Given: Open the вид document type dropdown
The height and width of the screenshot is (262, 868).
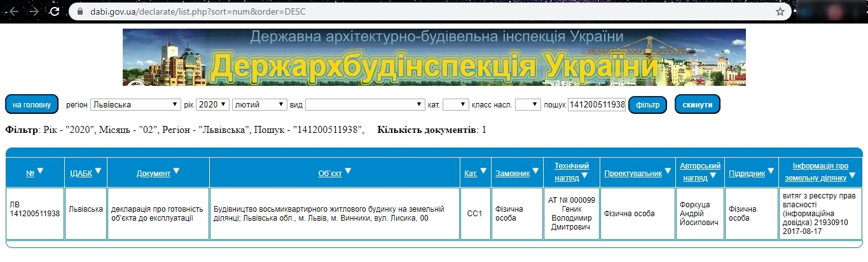Looking at the screenshot, I should [365, 104].
